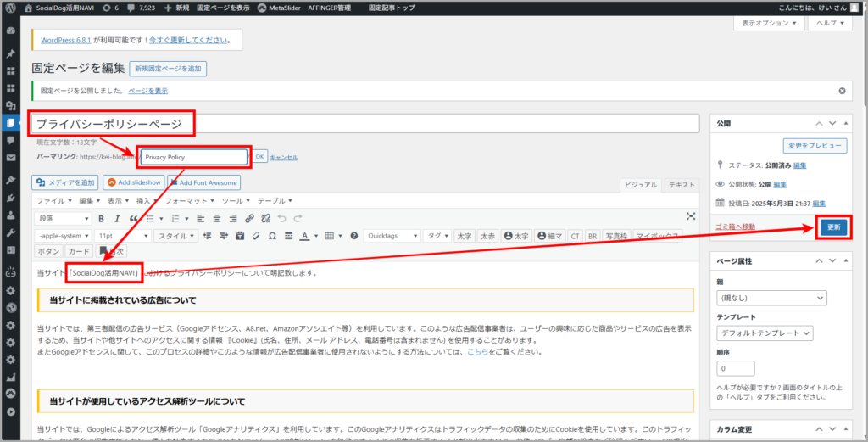868x442 pixels.
Task: Open Dashboard from the admin sidebar
Action: point(10,31)
